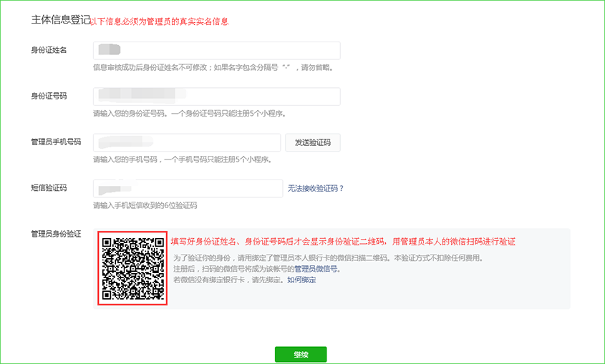
Task: Click the red real-name notice beside the heading
Action: point(160,21)
